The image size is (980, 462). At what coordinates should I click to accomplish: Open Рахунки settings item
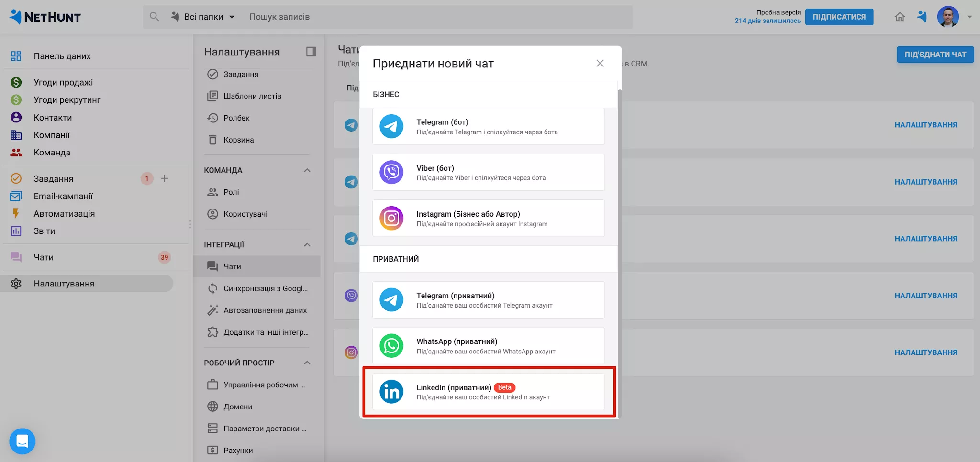pos(238,451)
